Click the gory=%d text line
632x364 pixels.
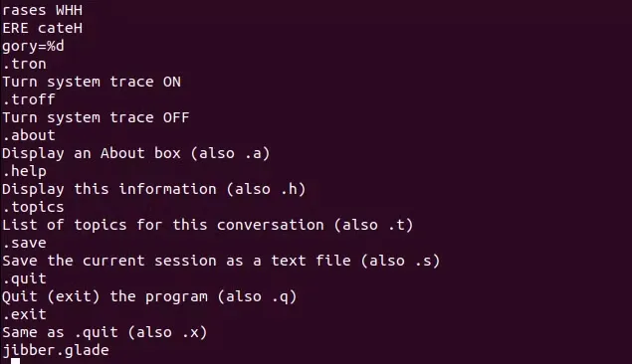click(x=34, y=47)
